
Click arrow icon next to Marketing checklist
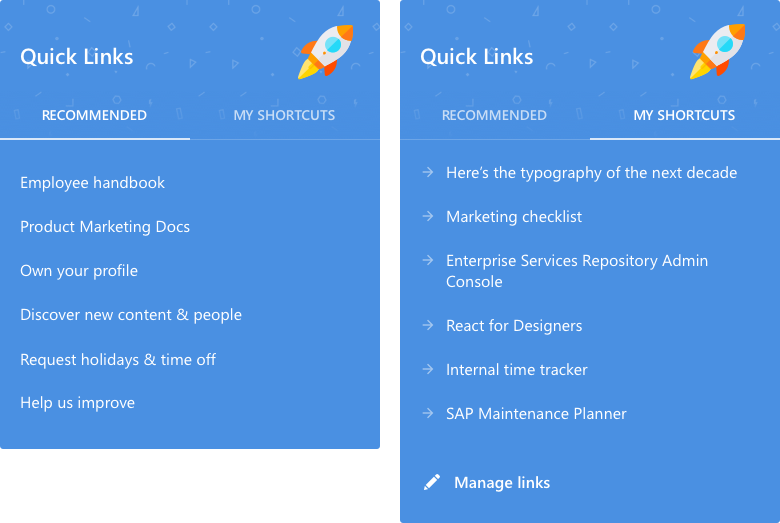[x=428, y=216]
